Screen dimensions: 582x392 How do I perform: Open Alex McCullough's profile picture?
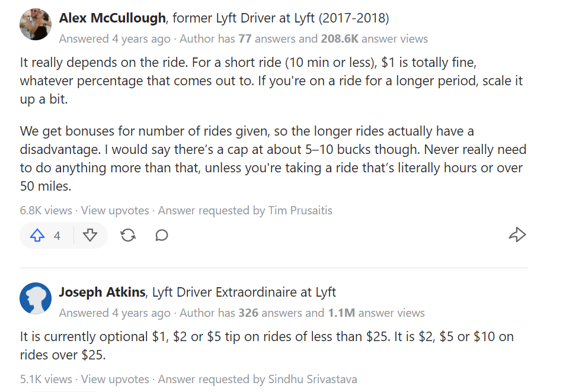click(x=36, y=25)
